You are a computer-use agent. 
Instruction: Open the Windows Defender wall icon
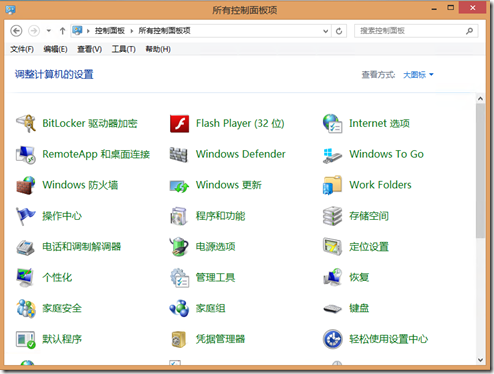coord(179,155)
